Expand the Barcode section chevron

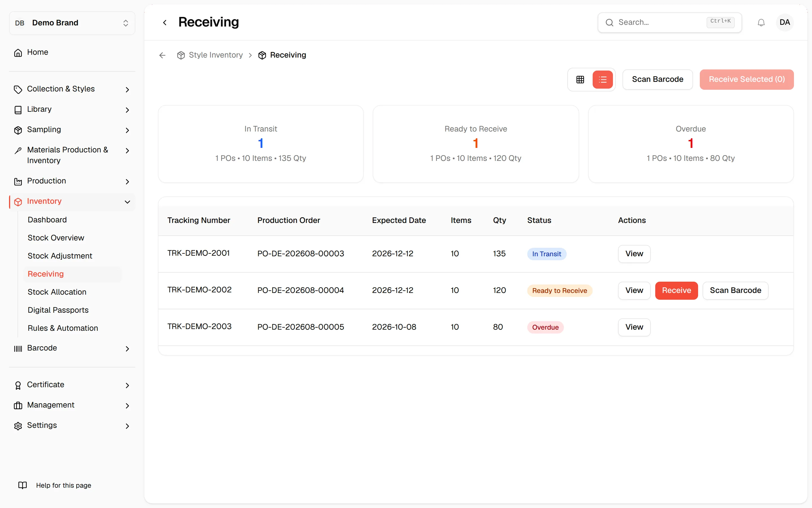pyautogui.click(x=127, y=349)
